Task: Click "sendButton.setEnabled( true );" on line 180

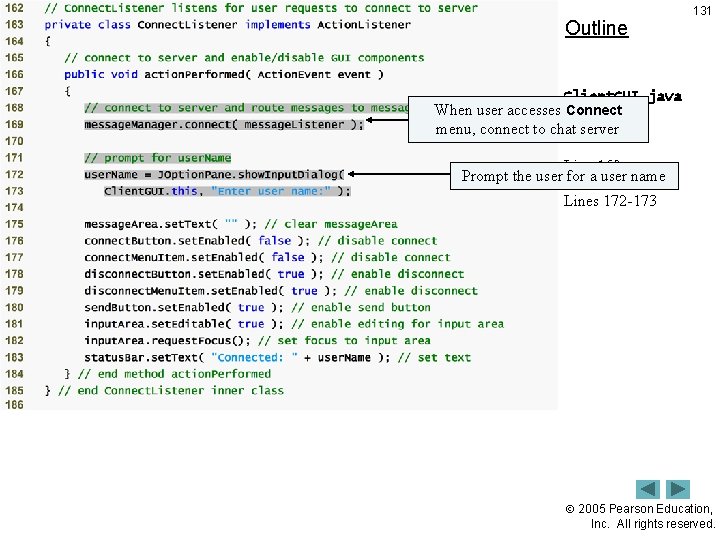Action: click(x=184, y=307)
